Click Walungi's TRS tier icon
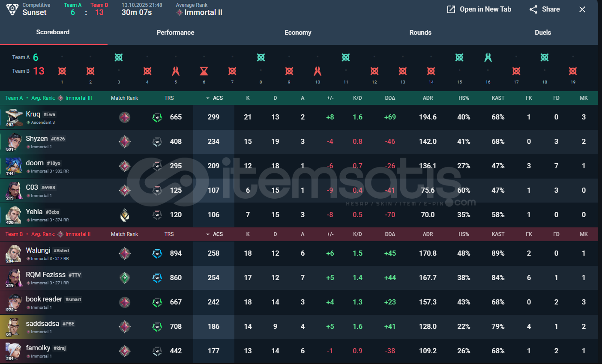The image size is (602, 364). 157,254
